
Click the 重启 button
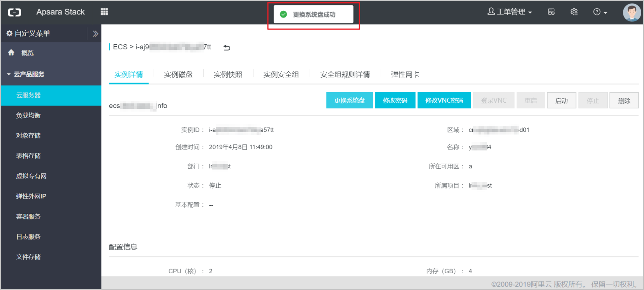tap(531, 100)
